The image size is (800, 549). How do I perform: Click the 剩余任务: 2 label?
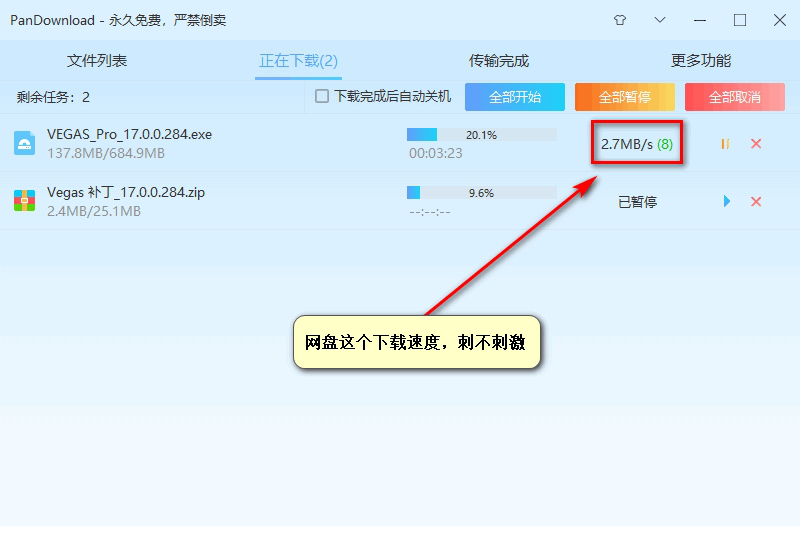[53, 97]
